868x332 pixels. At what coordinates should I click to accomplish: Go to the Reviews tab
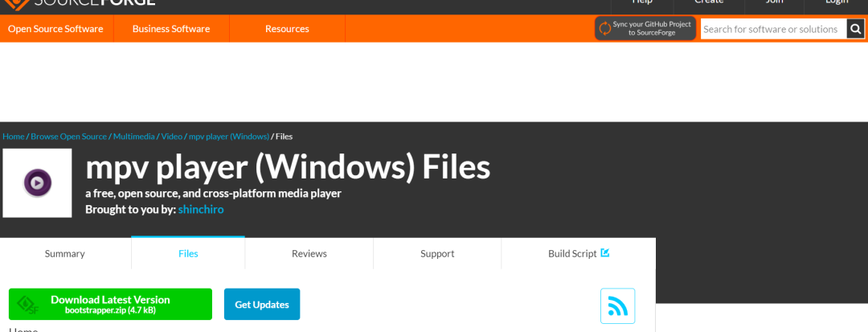coord(309,253)
